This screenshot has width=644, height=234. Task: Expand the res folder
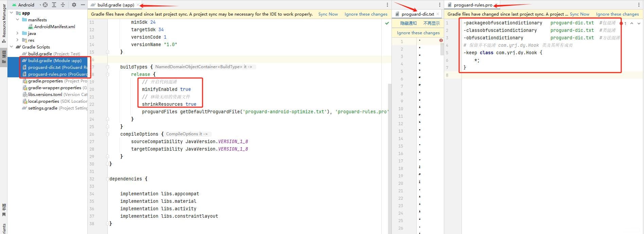click(x=18, y=40)
